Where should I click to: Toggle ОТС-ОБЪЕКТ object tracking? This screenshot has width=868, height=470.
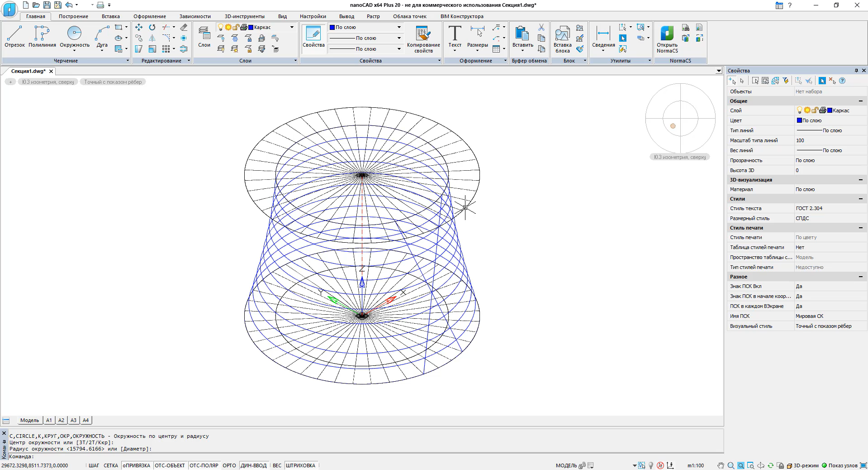click(170, 465)
